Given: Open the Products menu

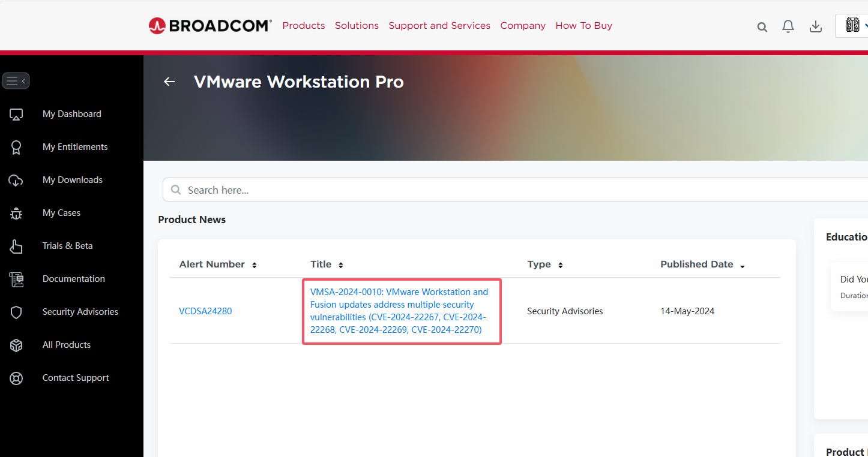Looking at the screenshot, I should 304,26.
